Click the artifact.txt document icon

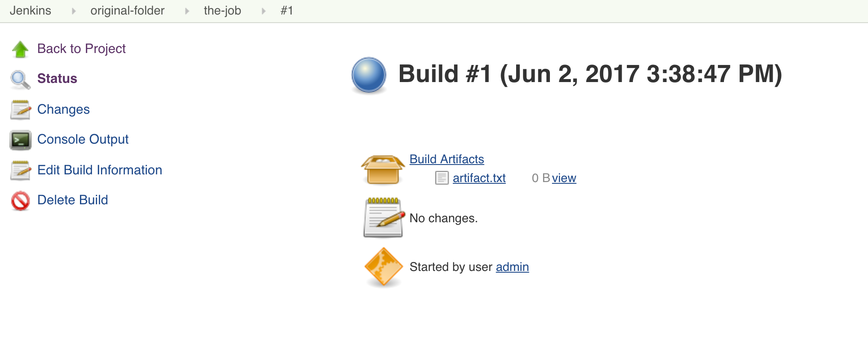click(442, 178)
